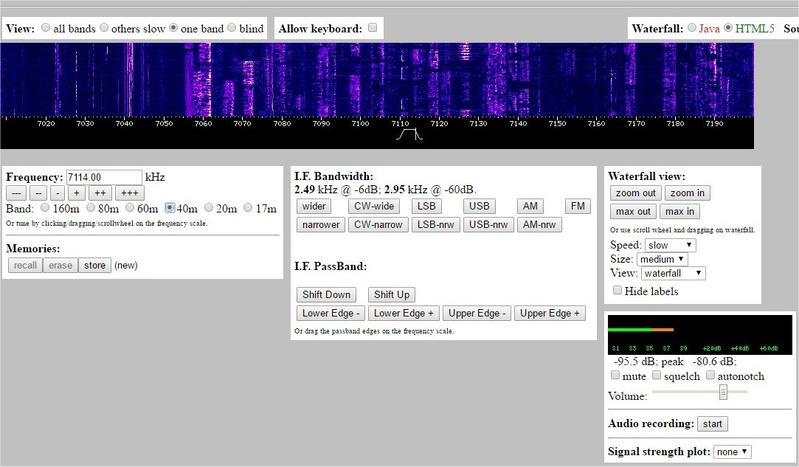Select the 160m band

[x=45, y=207]
